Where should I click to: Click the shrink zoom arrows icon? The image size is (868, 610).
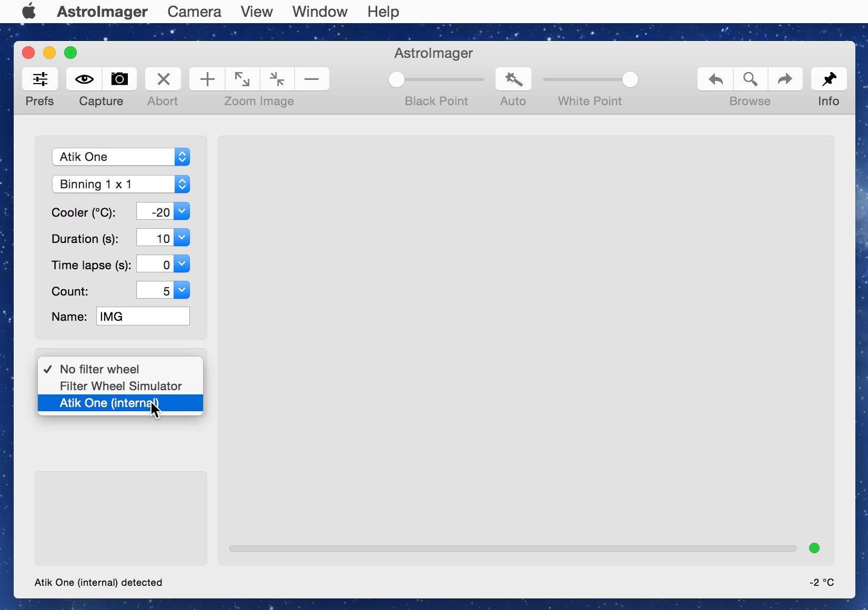[x=277, y=79]
